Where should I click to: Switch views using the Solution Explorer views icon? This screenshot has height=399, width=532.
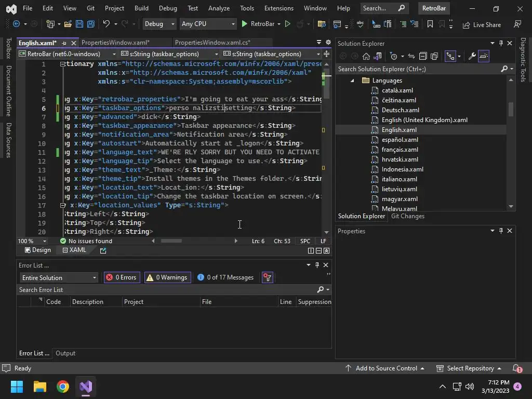(377, 56)
